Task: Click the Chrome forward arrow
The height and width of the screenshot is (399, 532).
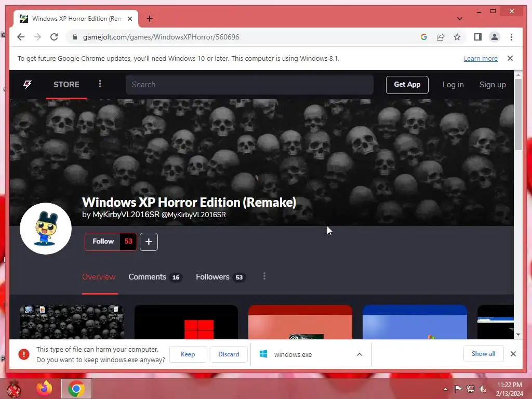Action: coord(37,37)
